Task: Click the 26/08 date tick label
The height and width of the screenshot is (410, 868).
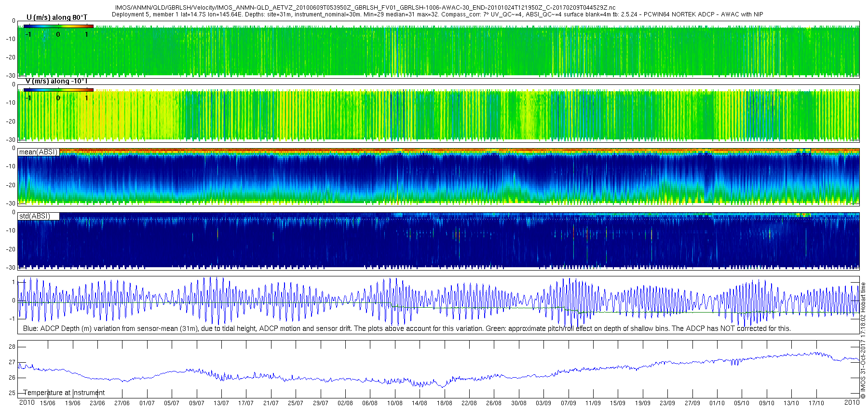Action: 494,403
